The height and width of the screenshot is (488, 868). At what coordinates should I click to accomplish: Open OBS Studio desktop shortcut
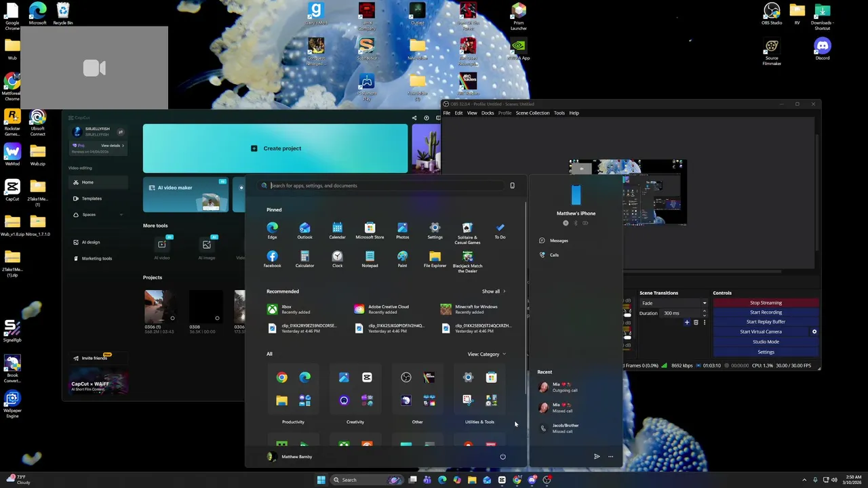pos(772,14)
